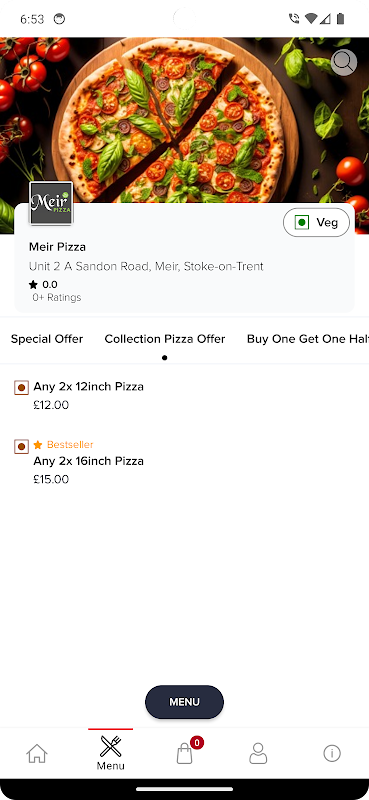The image size is (369, 800).
Task: Tap the Bestseller star badge
Action: [64, 445]
